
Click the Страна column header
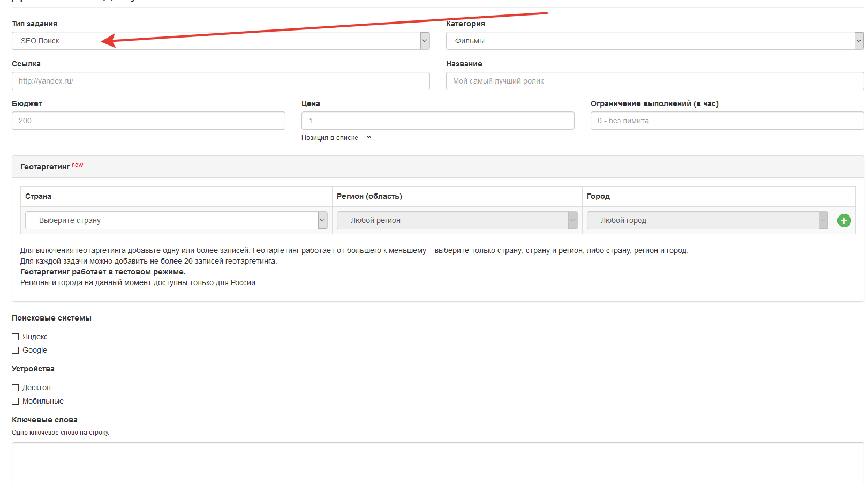[x=38, y=196]
